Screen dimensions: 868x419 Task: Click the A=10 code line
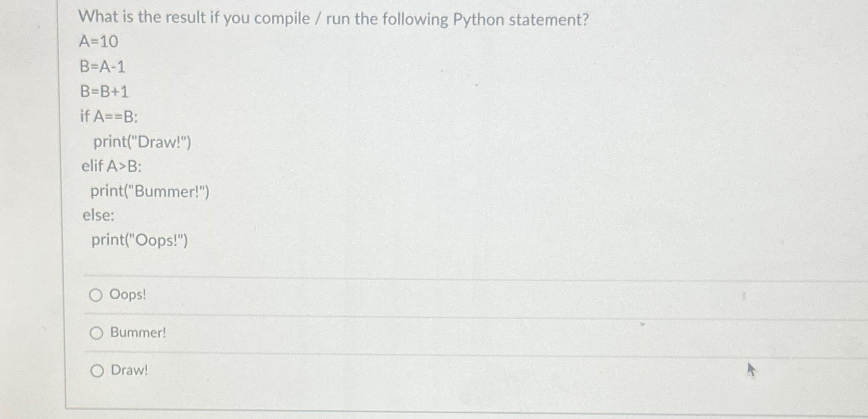[x=98, y=41]
